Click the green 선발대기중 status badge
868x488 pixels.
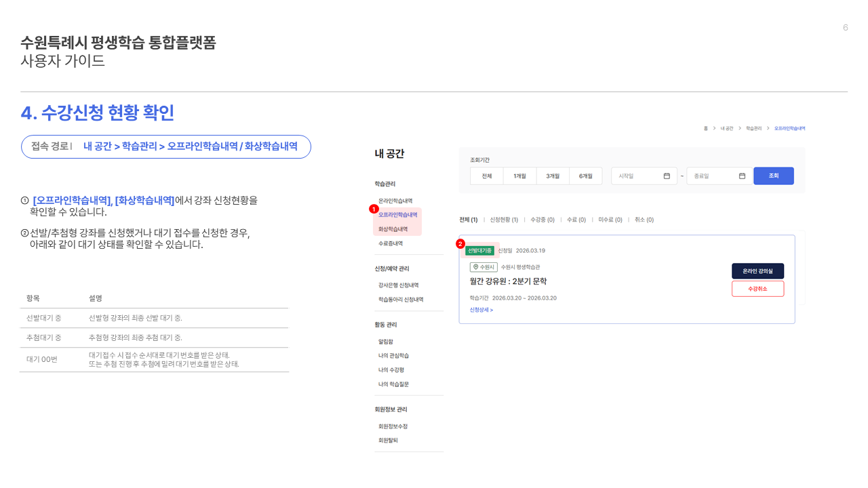479,251
